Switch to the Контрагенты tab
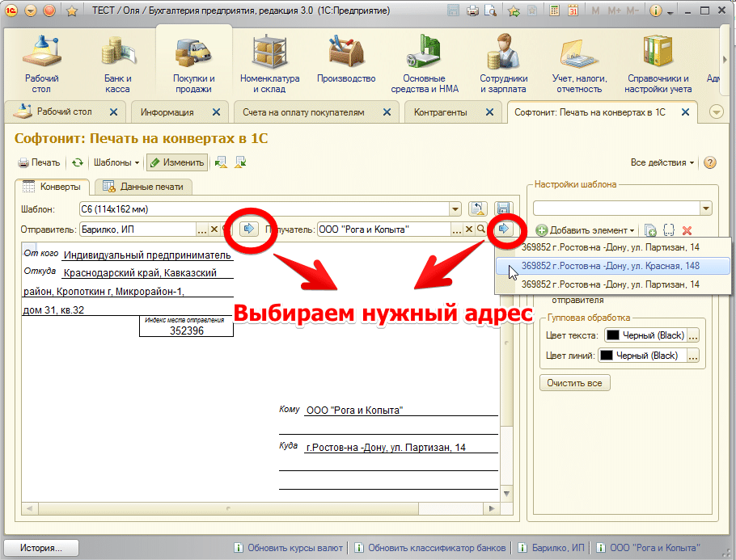The image size is (736, 560). pos(440,112)
